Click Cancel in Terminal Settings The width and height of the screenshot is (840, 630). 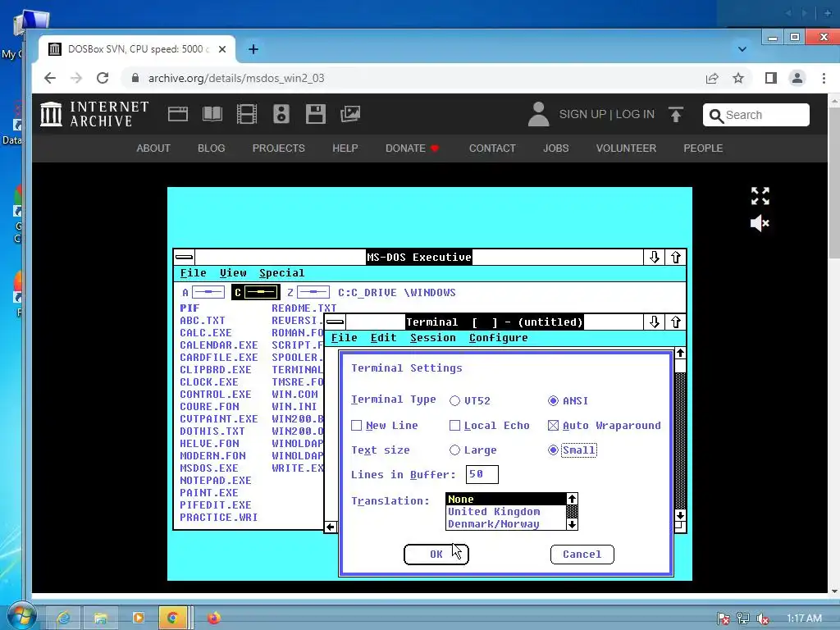582,555
